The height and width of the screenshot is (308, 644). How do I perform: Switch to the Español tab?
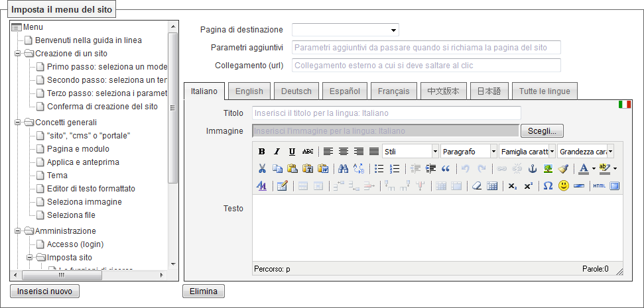coord(345,91)
